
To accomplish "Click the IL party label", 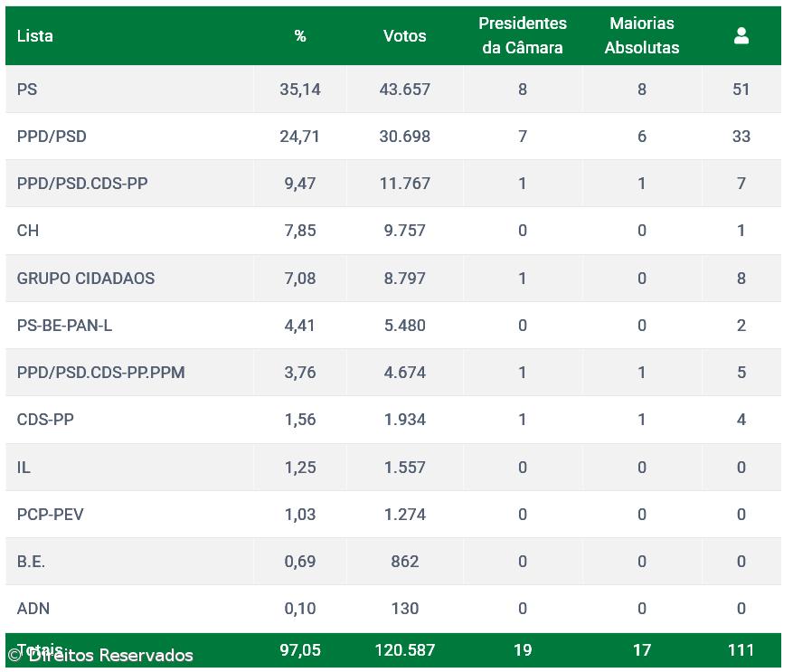I will pos(23,468).
